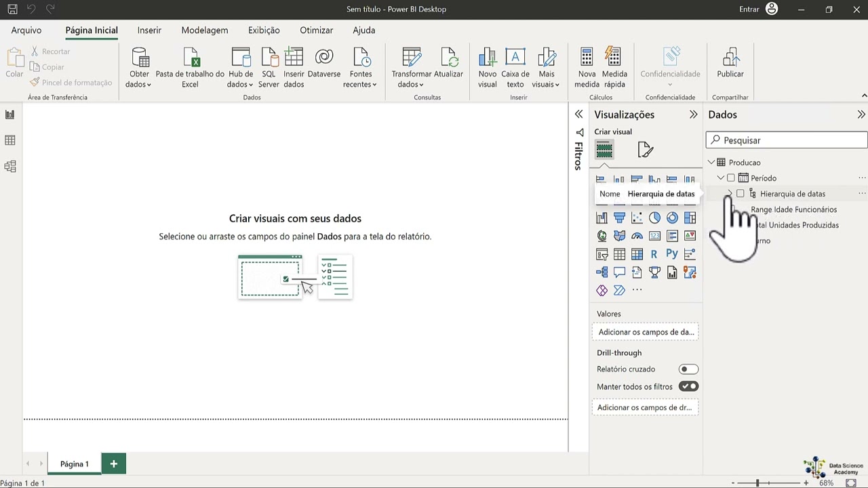Select the Waterfall chart visual
The image size is (868, 488).
point(601,218)
